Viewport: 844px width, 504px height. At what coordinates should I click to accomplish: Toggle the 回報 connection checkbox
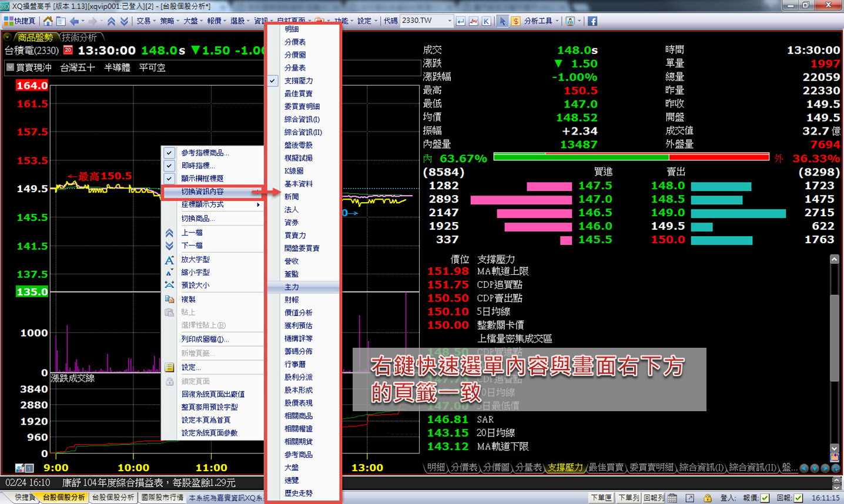[x=798, y=498]
